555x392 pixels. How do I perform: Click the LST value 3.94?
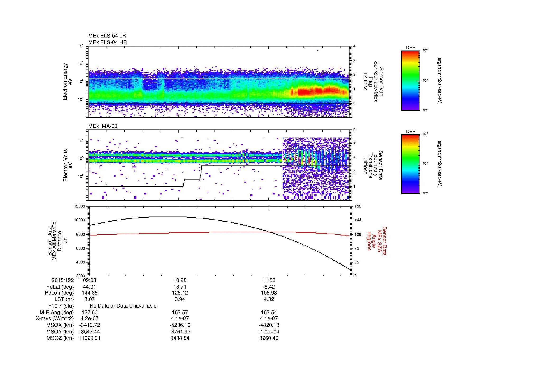(x=180, y=299)
